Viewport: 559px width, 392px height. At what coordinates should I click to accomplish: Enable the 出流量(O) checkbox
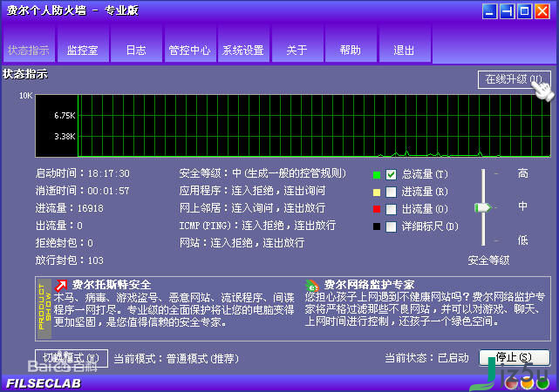pos(391,209)
